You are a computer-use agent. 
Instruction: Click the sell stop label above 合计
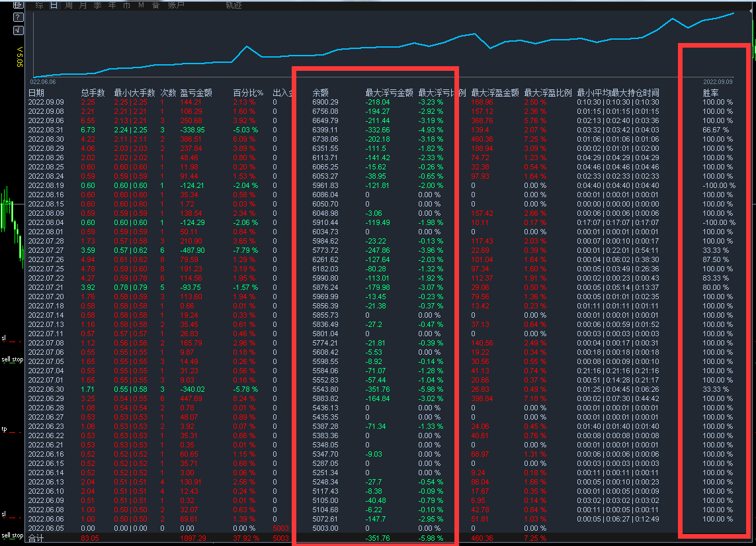pyautogui.click(x=12, y=535)
